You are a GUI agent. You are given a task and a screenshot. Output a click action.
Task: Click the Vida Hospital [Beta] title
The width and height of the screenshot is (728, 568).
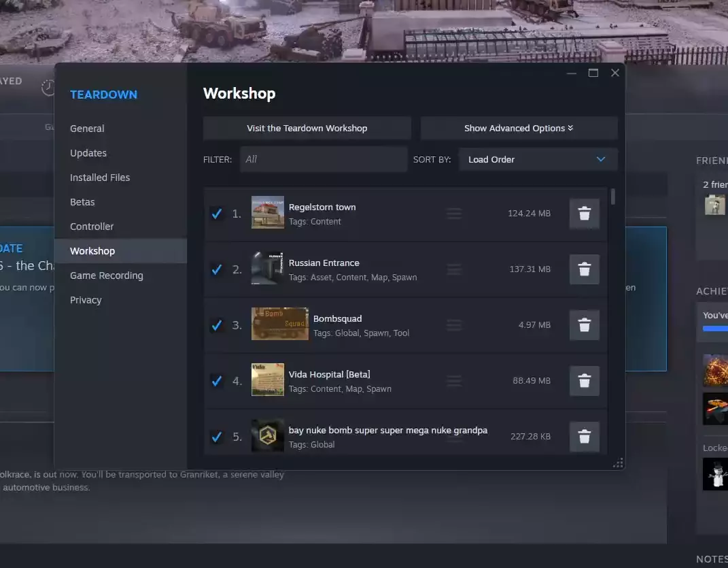point(330,374)
